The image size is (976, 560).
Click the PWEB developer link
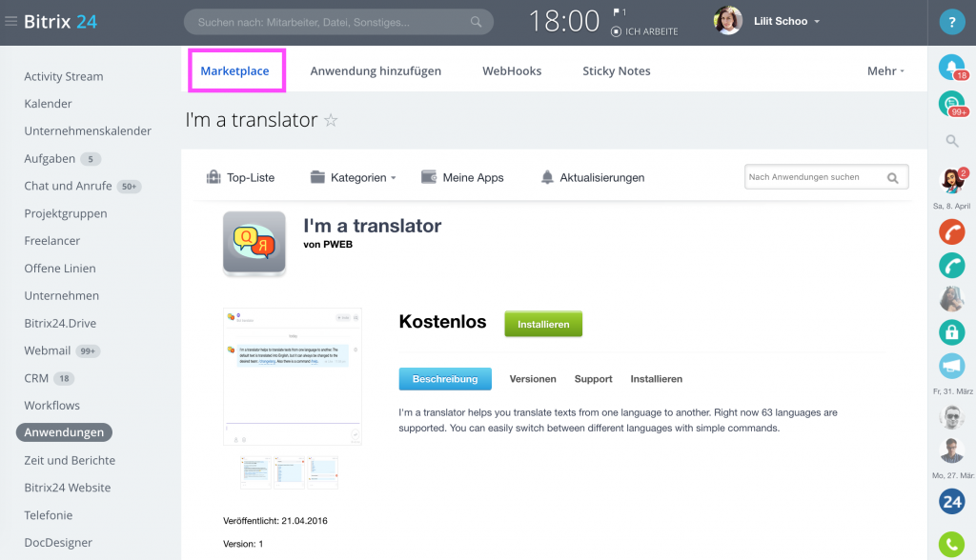point(338,245)
